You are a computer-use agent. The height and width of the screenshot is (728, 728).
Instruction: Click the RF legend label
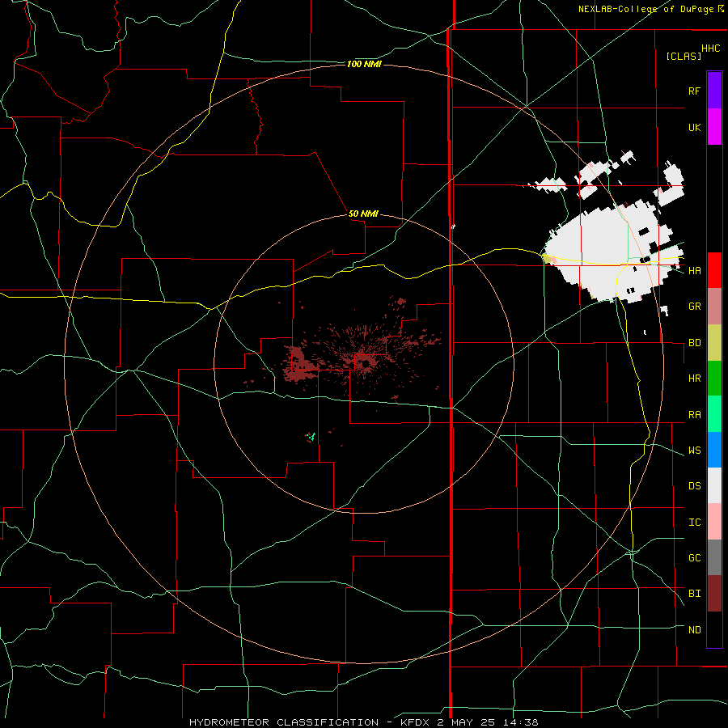click(694, 91)
